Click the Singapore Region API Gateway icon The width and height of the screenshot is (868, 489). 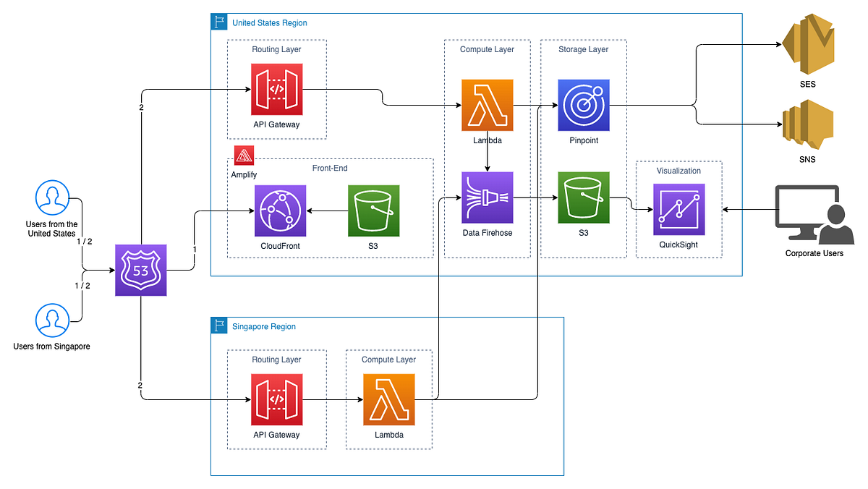point(276,399)
